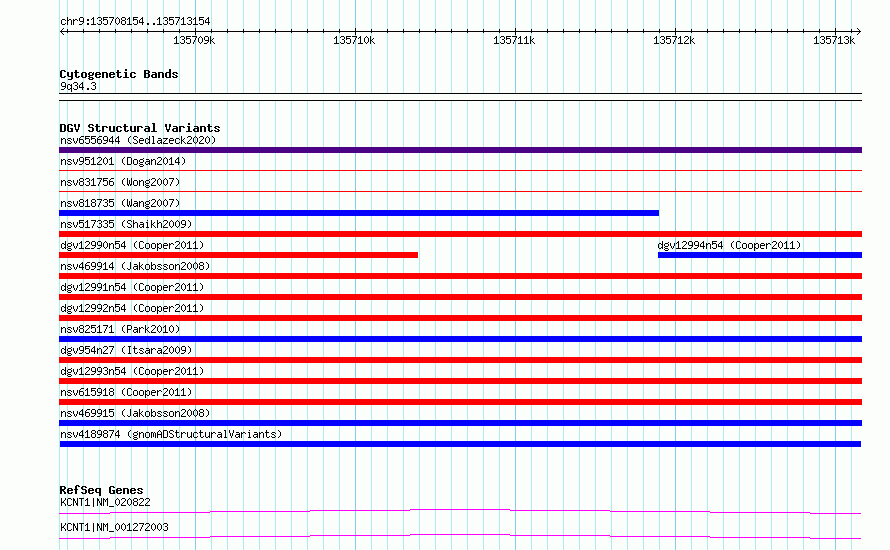Select the dark purple nsv6556944 variant bar
Viewport: 890px width, 550px height.
[x=460, y=150]
